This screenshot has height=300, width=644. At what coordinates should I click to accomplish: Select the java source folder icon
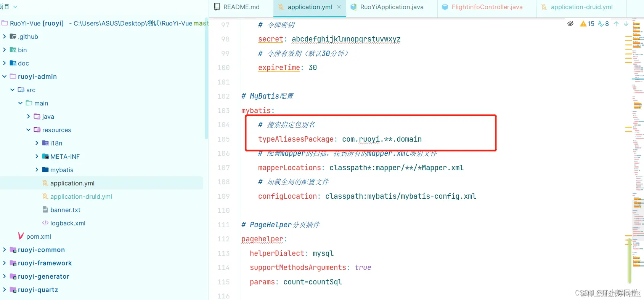click(x=37, y=116)
